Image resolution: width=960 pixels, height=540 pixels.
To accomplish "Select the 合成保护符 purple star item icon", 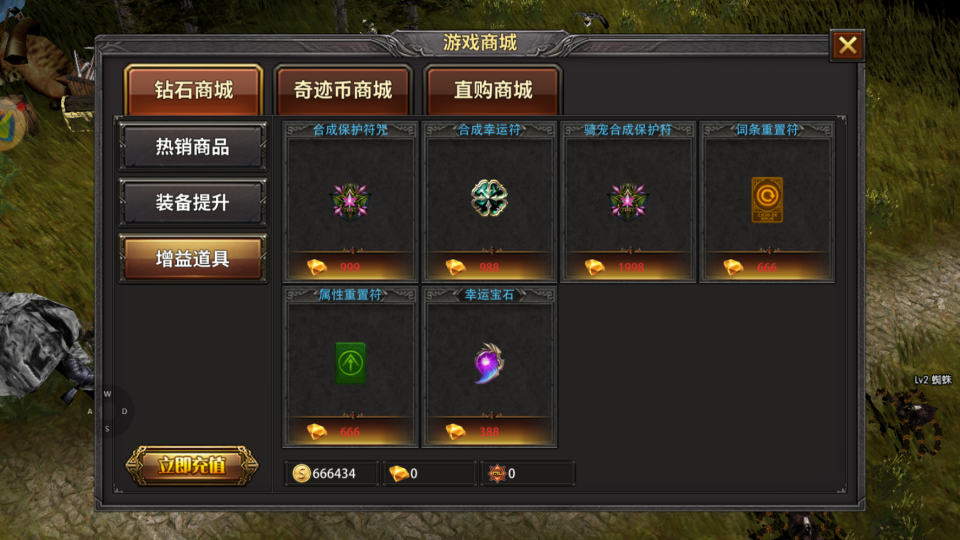I will (x=350, y=201).
